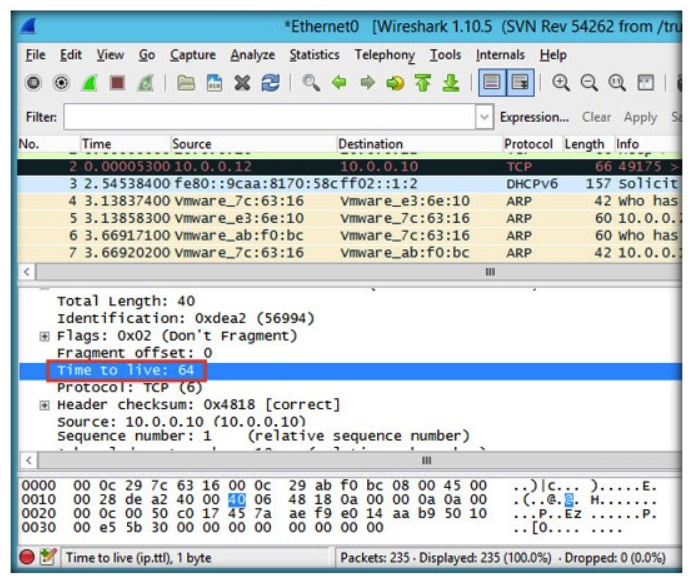Open the Edit menu
The height and width of the screenshot is (582, 692).
71,55
